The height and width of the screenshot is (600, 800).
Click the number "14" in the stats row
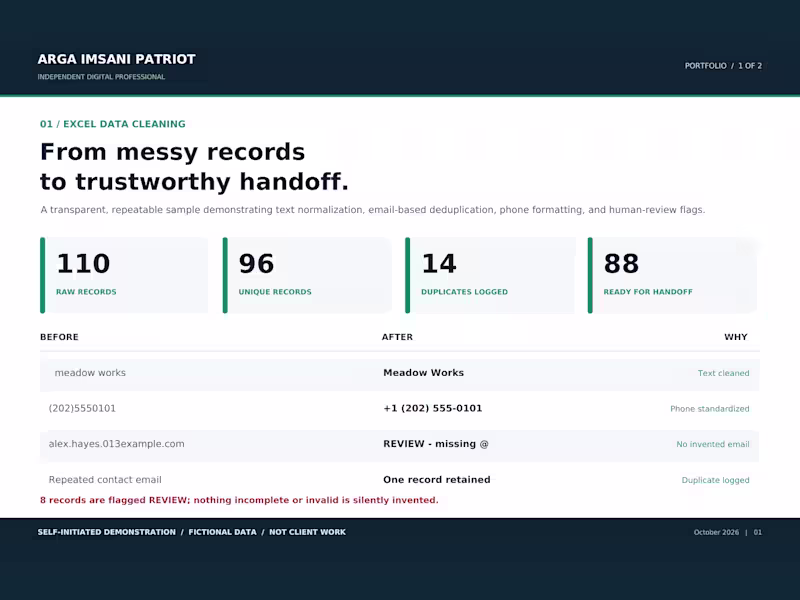(439, 263)
